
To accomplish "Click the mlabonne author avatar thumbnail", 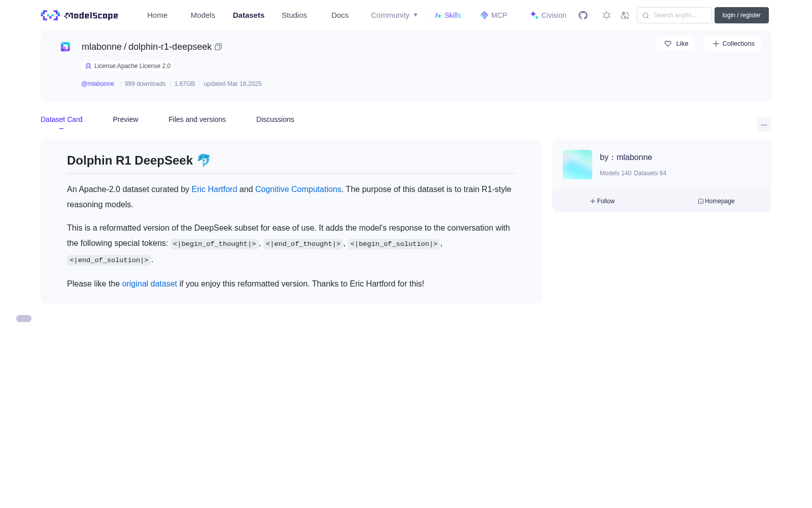I will point(578,165).
